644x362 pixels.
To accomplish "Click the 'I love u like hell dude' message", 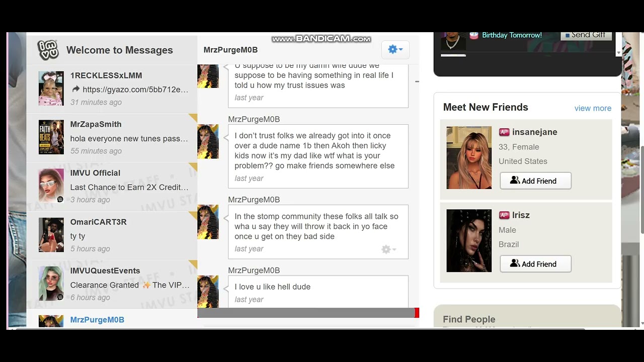I will 273,287.
